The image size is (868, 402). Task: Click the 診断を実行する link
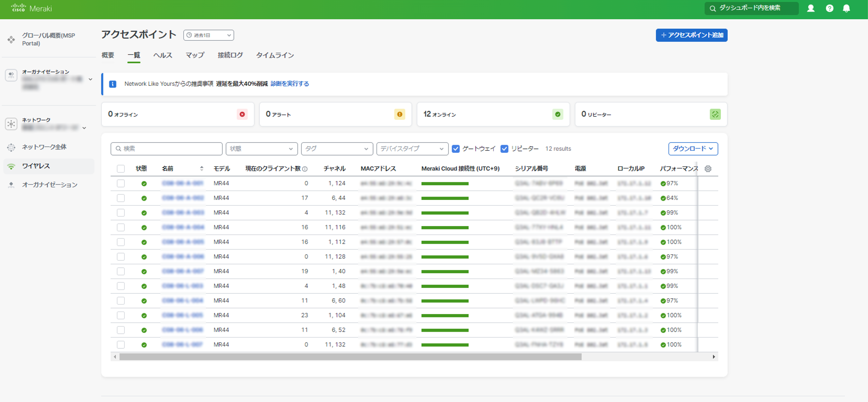tap(289, 84)
